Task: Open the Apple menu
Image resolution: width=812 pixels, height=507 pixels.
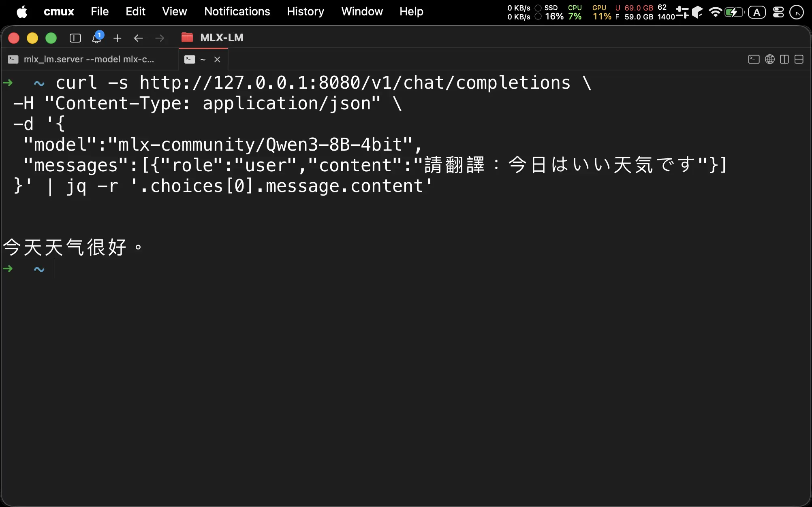Action: [x=22, y=12]
